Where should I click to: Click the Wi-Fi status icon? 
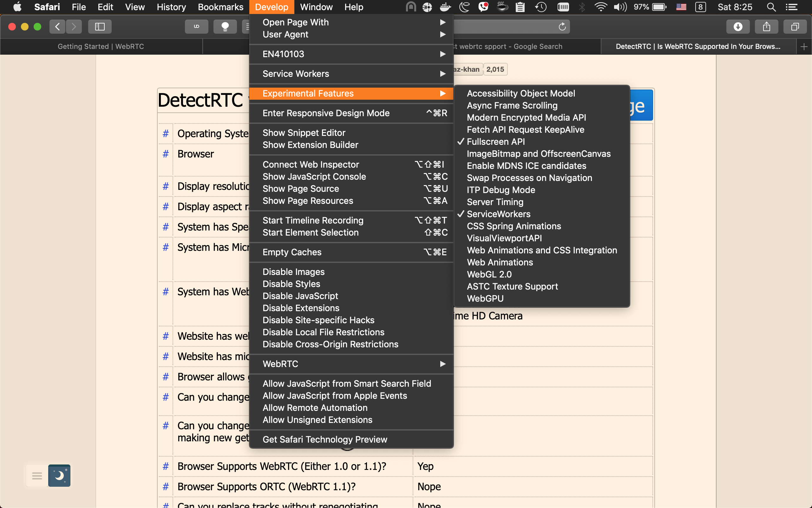[x=601, y=7]
